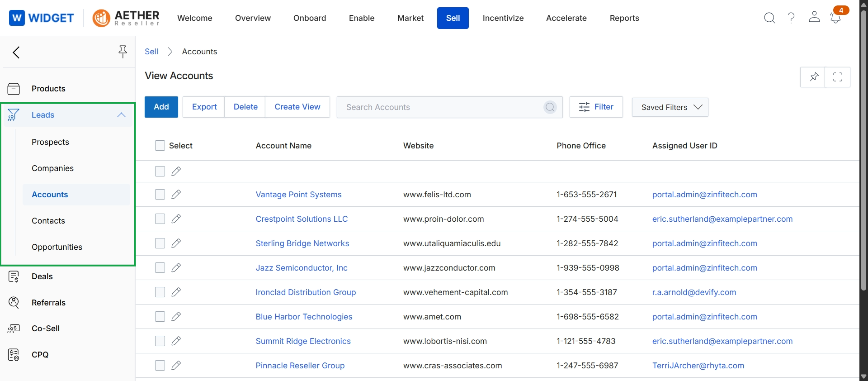Open r.a.arnold@devify.com user link
This screenshot has height=381, width=868.
coord(694,292)
